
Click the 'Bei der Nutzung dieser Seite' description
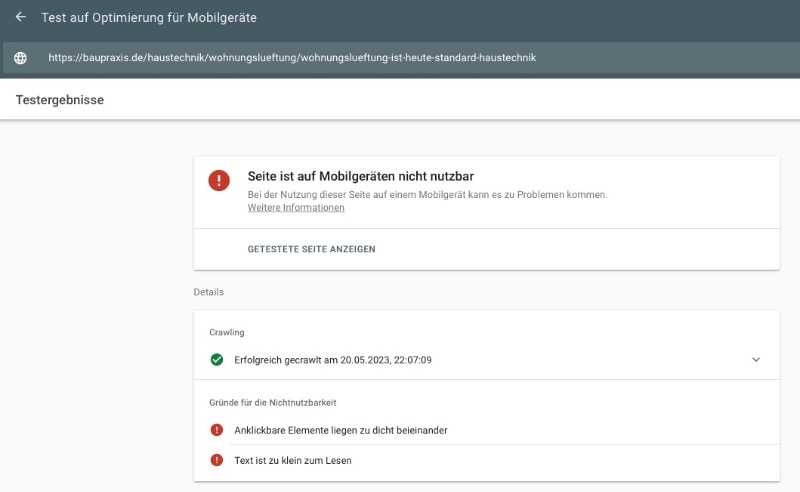428,194
